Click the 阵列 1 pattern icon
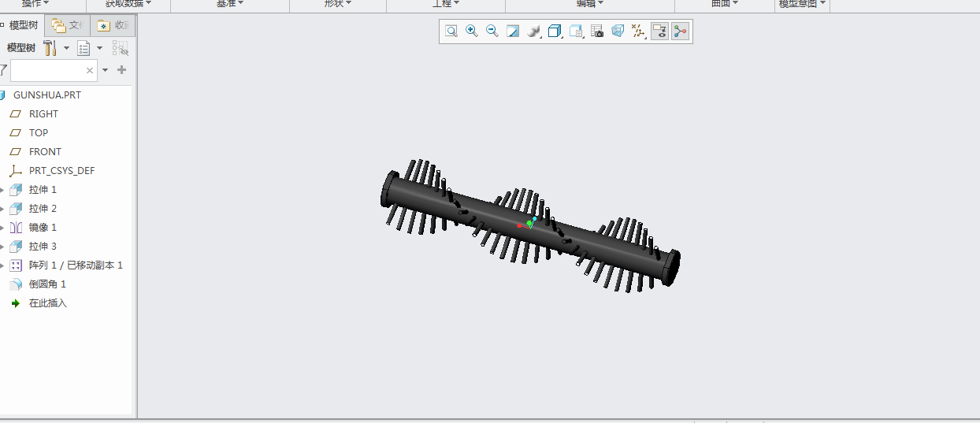This screenshot has height=423, width=980. coord(16,265)
